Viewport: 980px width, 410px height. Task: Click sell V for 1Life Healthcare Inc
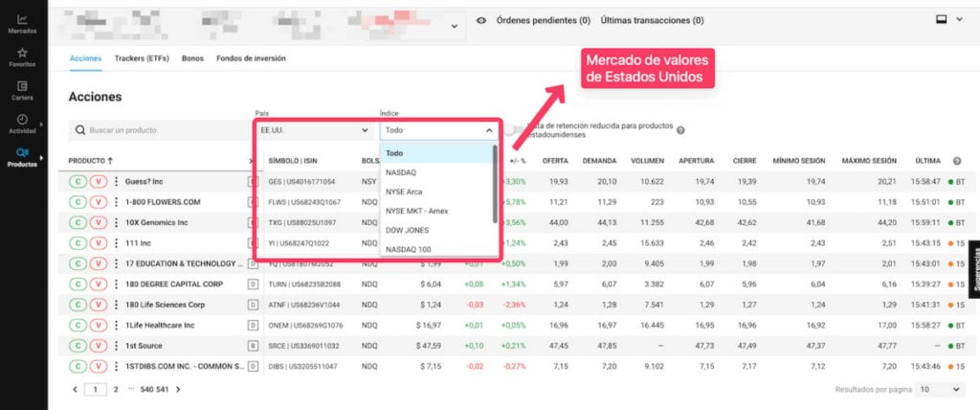pyautogui.click(x=99, y=325)
